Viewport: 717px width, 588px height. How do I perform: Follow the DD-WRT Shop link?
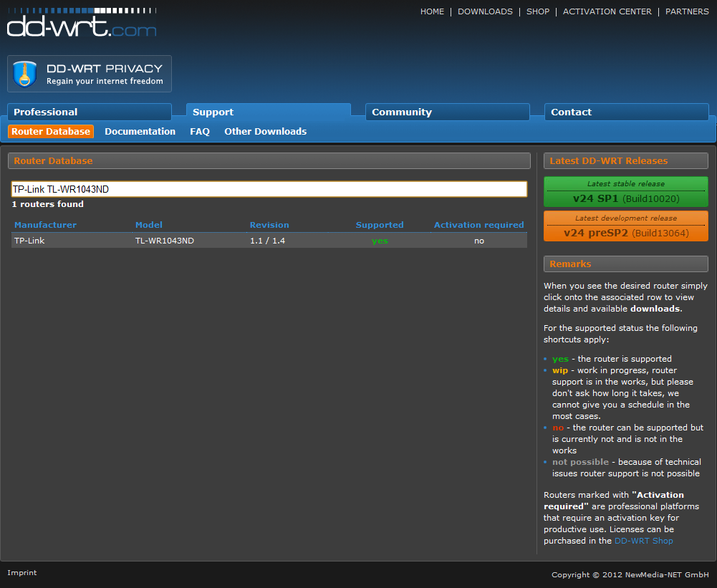[643, 541]
